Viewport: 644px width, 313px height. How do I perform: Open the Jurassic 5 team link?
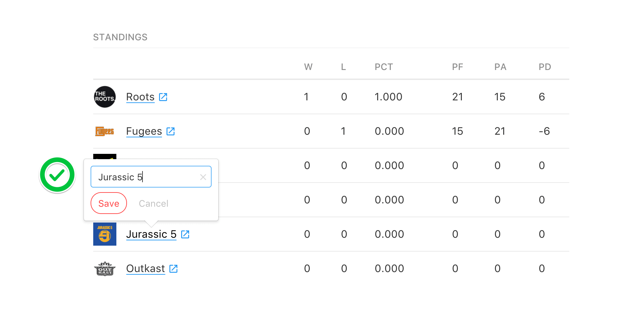[151, 234]
